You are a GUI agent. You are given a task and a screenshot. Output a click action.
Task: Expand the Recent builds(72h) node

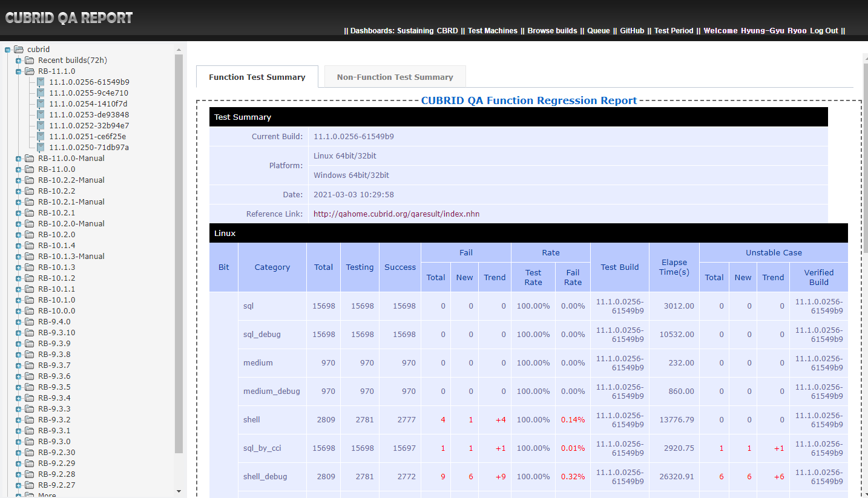[x=19, y=61]
